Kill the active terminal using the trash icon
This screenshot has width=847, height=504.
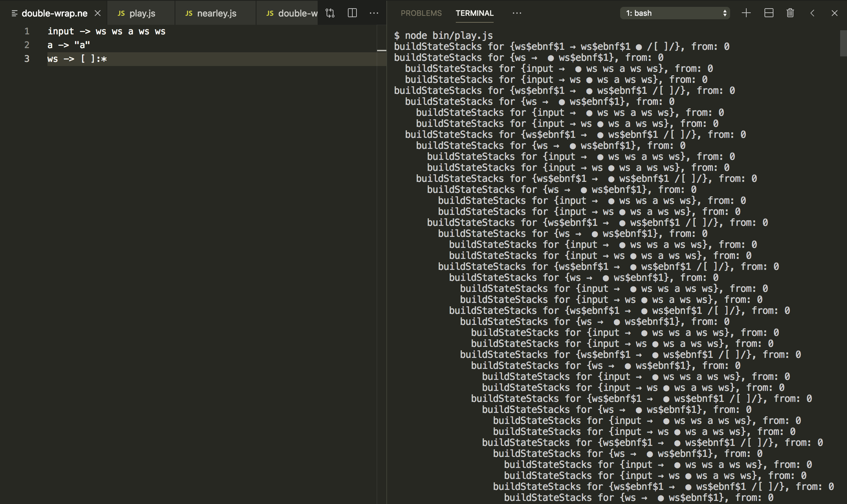[x=790, y=13]
